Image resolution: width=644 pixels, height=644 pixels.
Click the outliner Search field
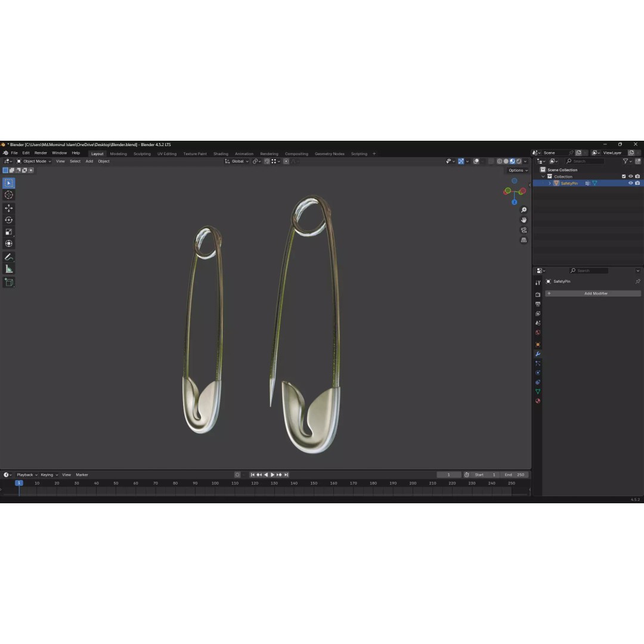[x=585, y=162]
